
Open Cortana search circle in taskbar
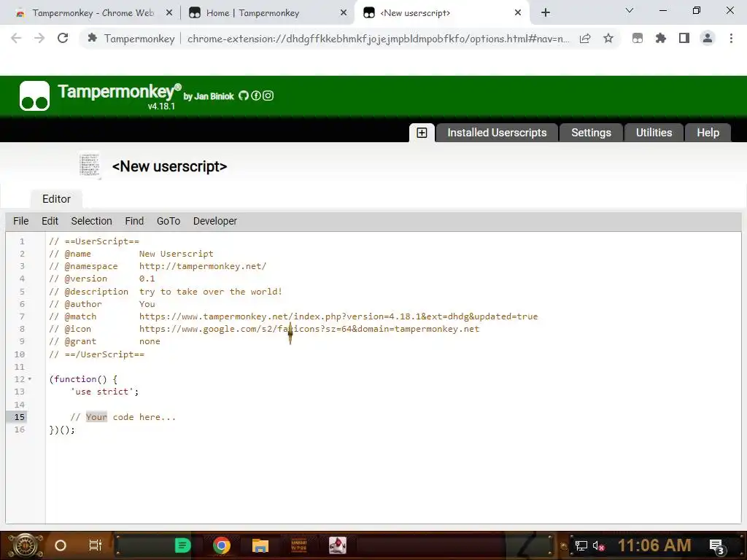61,545
